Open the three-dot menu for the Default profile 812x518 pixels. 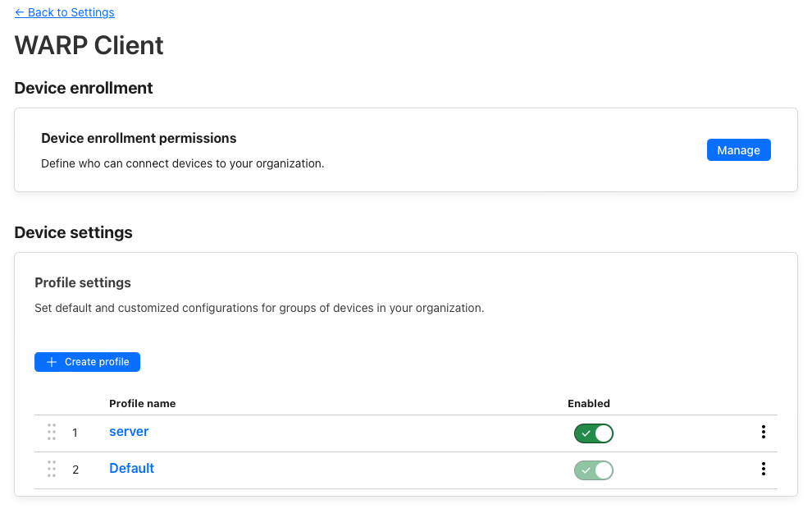tap(764, 468)
